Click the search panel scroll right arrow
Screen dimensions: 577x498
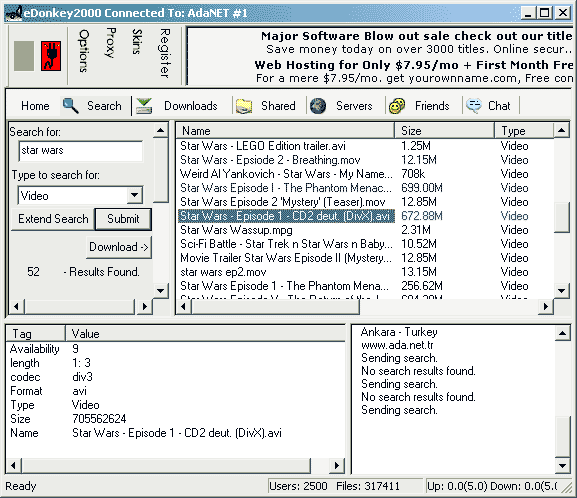[x=145, y=307]
